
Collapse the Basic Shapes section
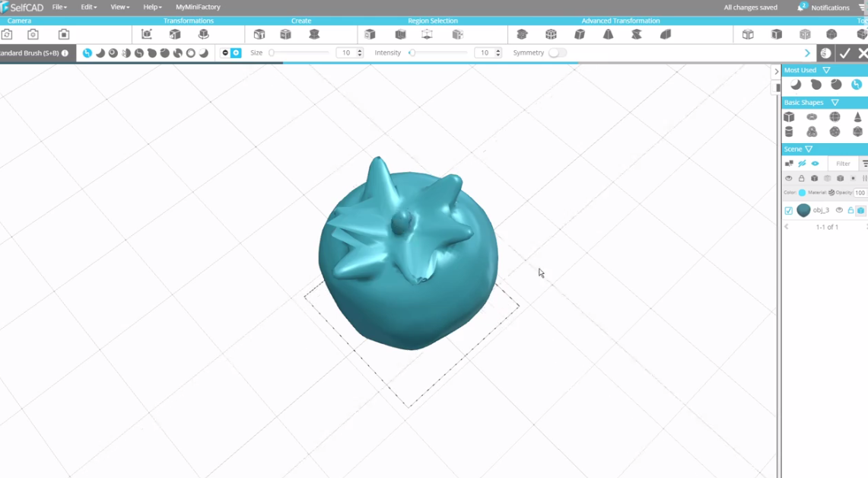[835, 103]
